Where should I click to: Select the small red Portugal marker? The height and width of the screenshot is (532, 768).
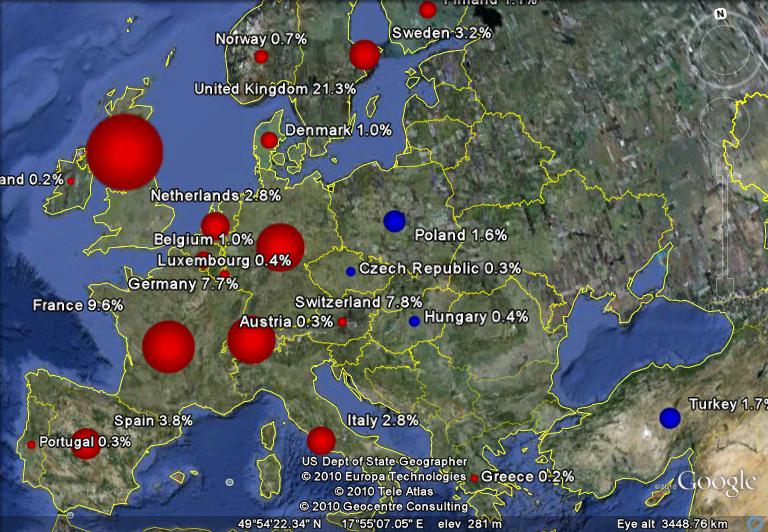(x=31, y=444)
